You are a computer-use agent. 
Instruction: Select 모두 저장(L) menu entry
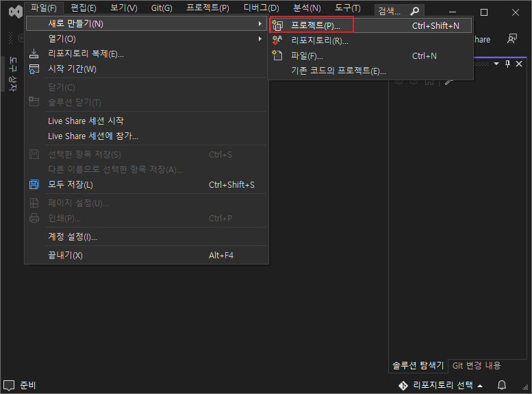[147, 184]
